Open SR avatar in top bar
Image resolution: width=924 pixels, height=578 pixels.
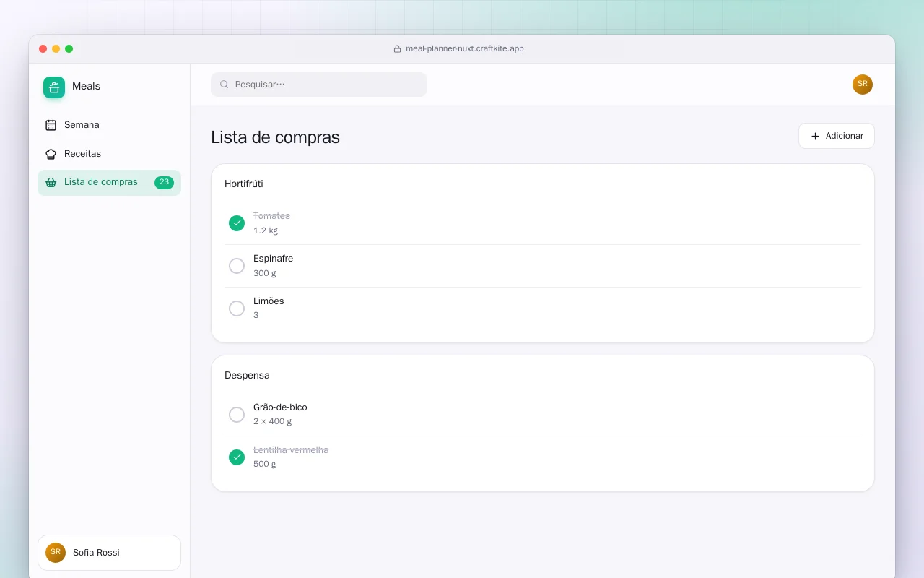[863, 85]
